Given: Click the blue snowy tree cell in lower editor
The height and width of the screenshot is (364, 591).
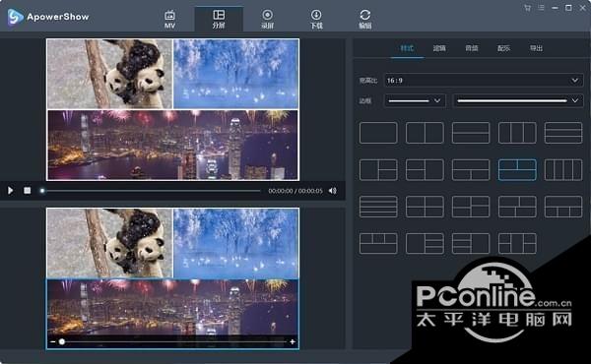Looking at the screenshot, I should click(x=236, y=243).
